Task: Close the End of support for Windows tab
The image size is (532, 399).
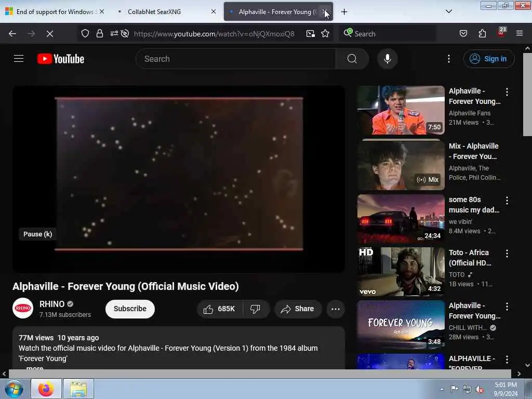Action: (x=102, y=11)
